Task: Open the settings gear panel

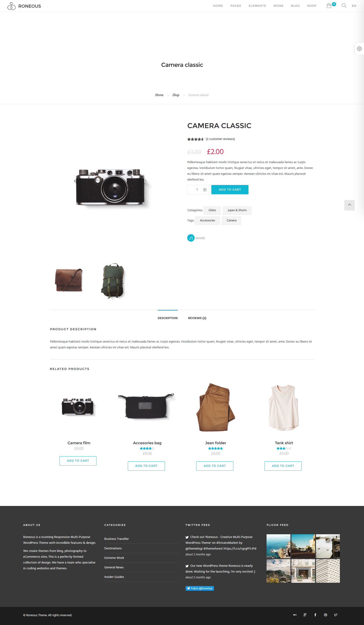Action: point(359,49)
